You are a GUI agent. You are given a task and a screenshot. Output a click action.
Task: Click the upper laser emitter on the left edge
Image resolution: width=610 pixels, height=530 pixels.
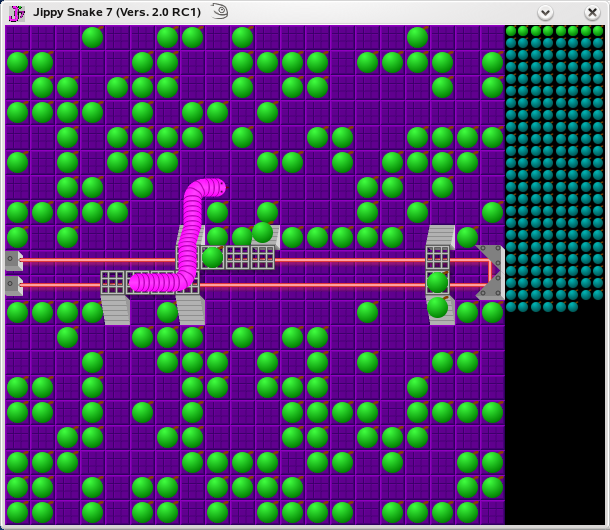coord(14,260)
